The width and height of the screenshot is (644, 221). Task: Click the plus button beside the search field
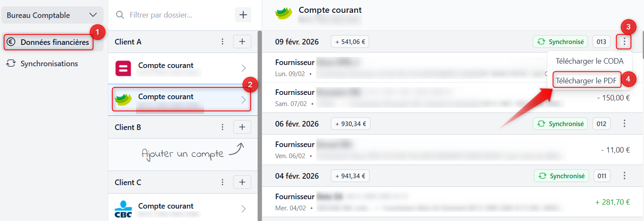point(243,15)
